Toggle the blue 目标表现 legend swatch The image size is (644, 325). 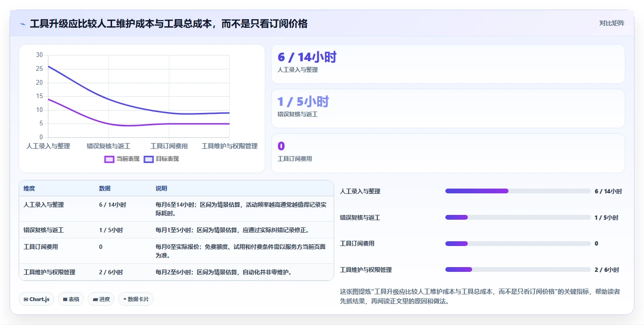coord(148,159)
